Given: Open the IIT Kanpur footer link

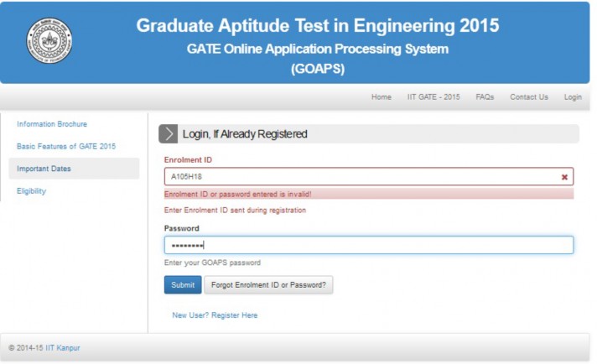Looking at the screenshot, I should click(x=62, y=347).
